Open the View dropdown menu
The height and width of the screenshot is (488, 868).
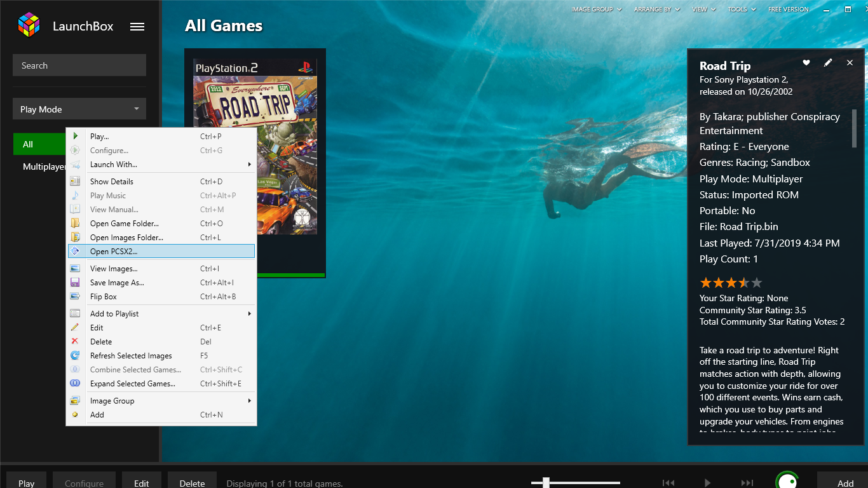tap(703, 10)
